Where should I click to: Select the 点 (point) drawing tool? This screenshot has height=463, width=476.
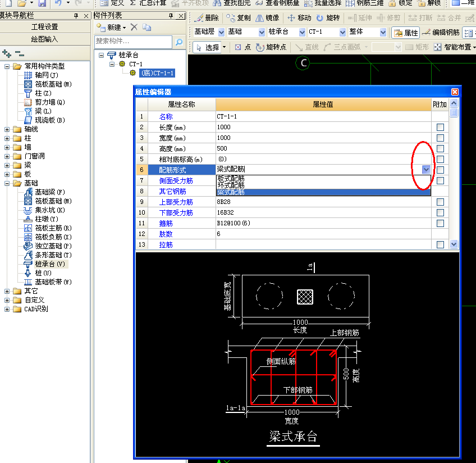pyautogui.click(x=243, y=47)
